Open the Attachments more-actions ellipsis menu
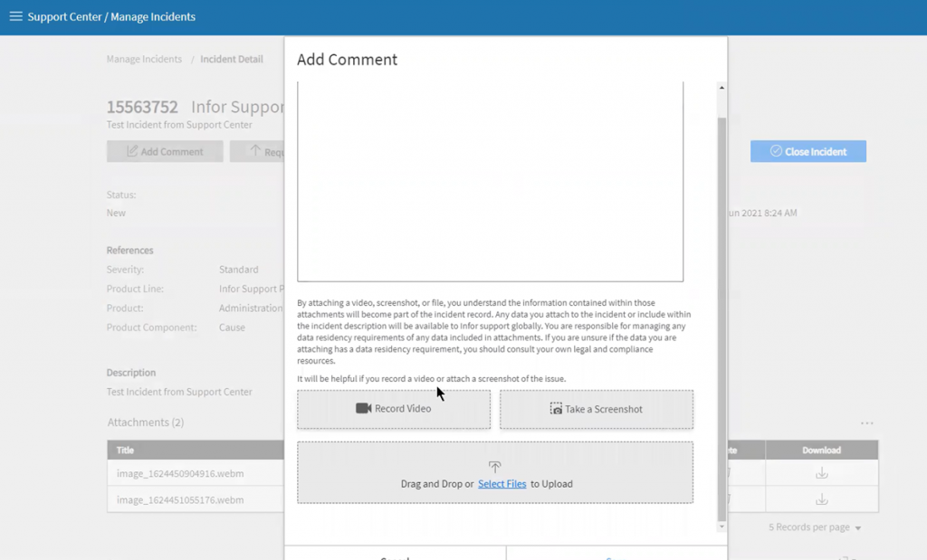This screenshot has width=927, height=560. 866,423
